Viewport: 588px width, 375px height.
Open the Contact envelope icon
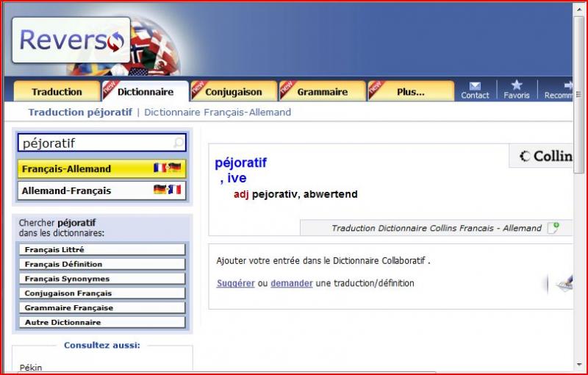[x=475, y=86]
